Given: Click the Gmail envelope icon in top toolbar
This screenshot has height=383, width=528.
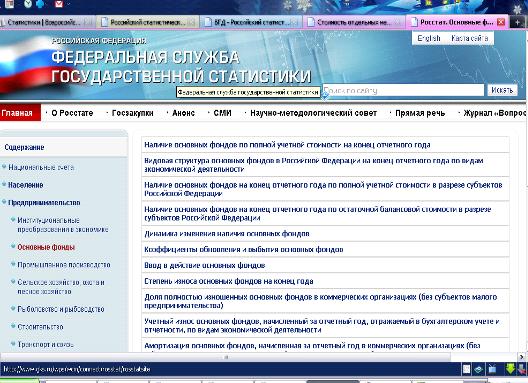Looking at the screenshot, I should point(59,4).
